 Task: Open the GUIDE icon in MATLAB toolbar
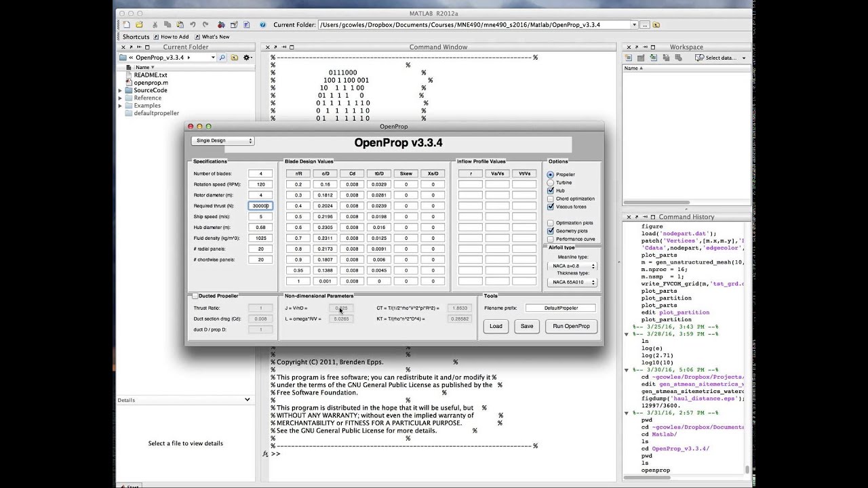point(234,24)
